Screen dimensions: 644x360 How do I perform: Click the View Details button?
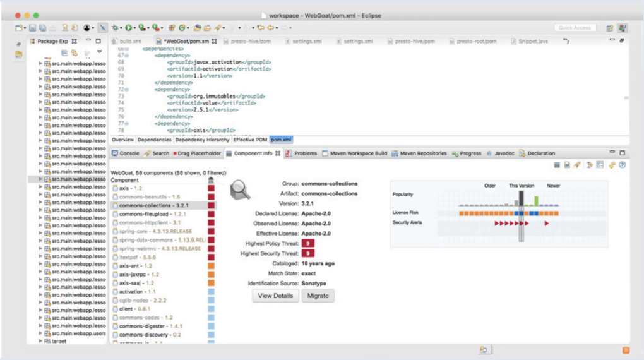tap(275, 296)
